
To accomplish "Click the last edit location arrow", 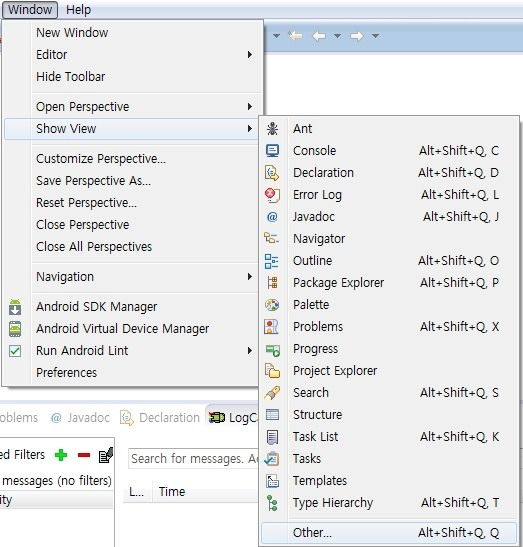I will coord(296,36).
